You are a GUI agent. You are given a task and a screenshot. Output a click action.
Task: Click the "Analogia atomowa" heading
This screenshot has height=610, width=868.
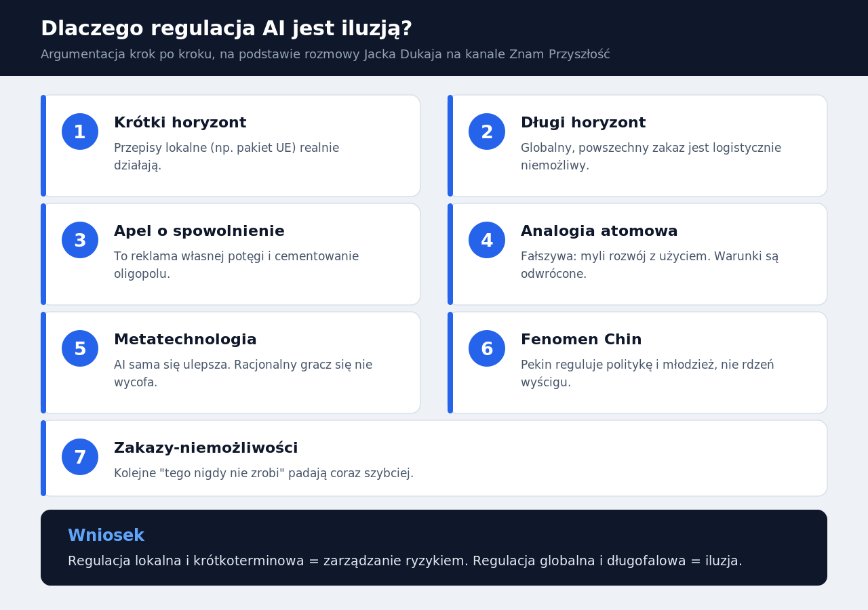(x=599, y=231)
